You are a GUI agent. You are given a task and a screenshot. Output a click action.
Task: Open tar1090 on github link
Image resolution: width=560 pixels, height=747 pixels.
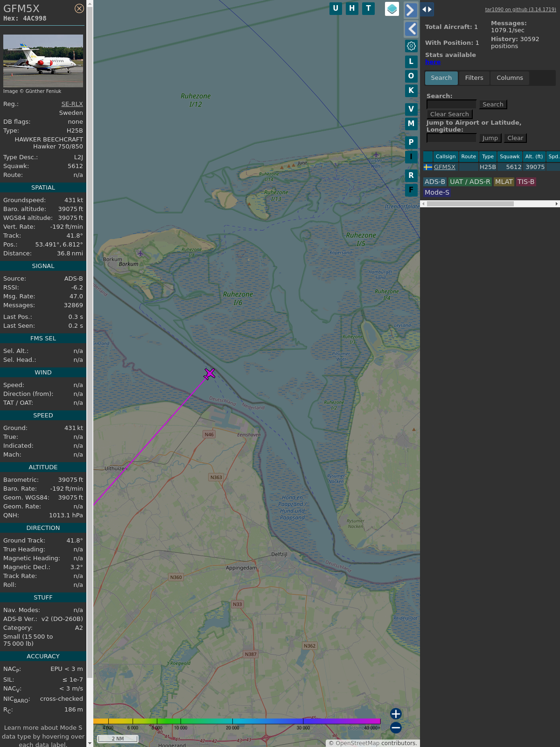(x=520, y=9)
